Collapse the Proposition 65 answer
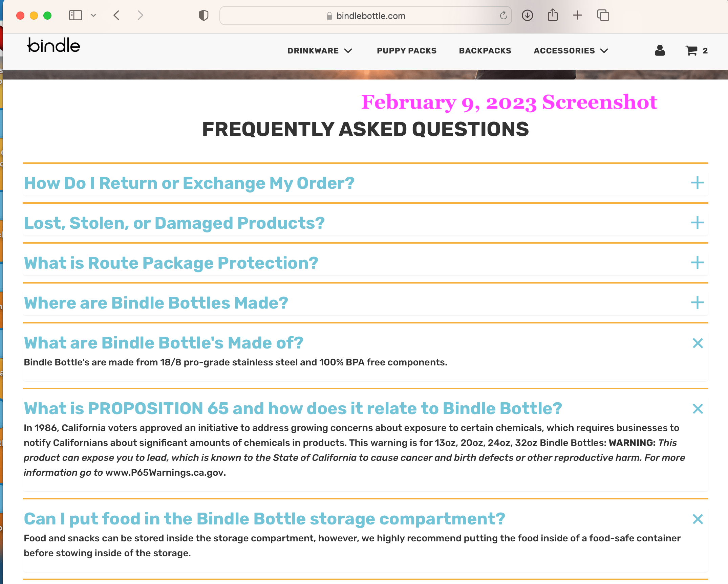 [x=698, y=409]
